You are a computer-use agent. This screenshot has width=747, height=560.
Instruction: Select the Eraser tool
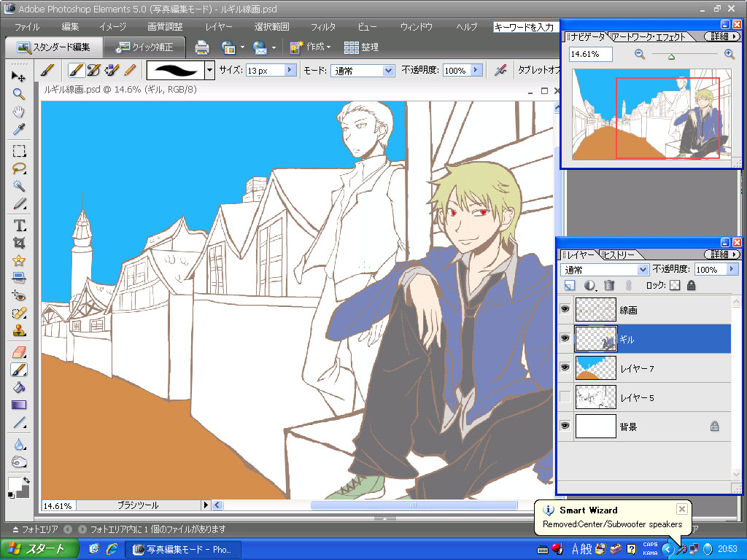point(18,352)
